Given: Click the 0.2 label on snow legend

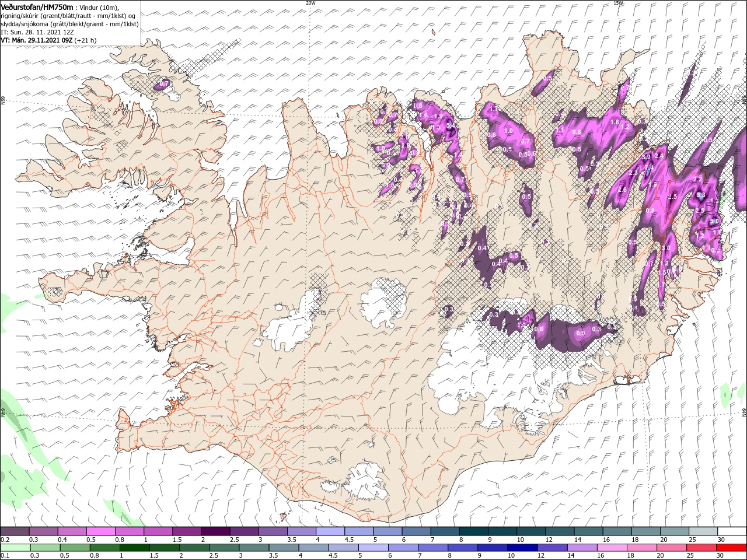Looking at the screenshot, I should pos(5,540).
